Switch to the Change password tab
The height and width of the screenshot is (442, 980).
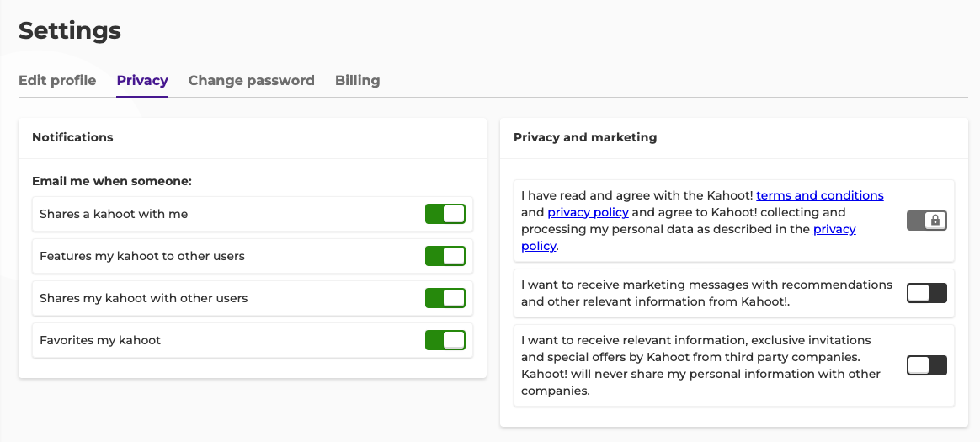pyautogui.click(x=251, y=81)
